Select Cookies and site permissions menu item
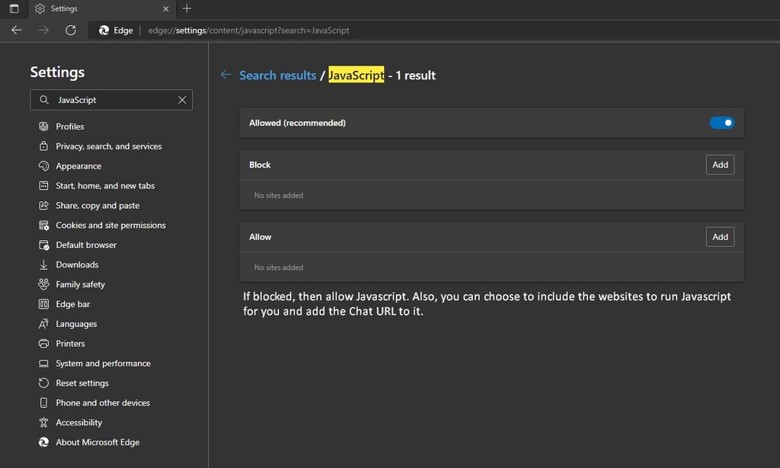The image size is (780, 468). pos(110,225)
